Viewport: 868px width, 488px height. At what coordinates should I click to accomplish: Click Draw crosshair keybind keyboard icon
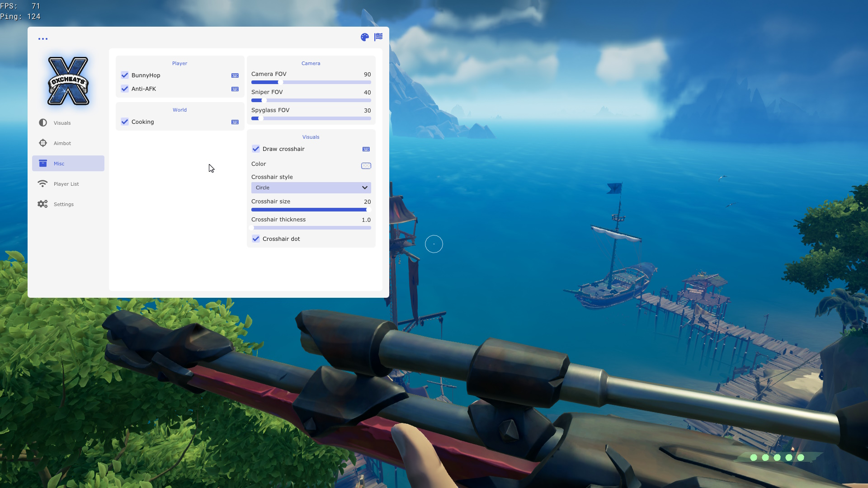(x=366, y=149)
